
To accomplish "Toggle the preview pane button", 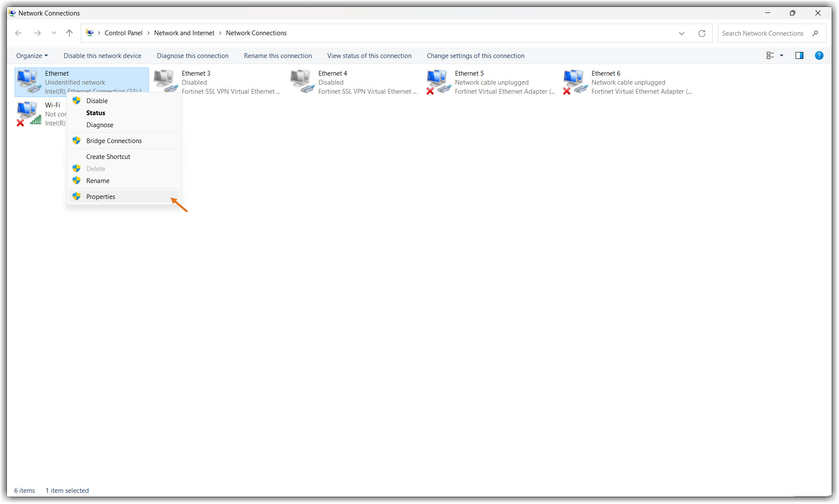I will (x=799, y=55).
